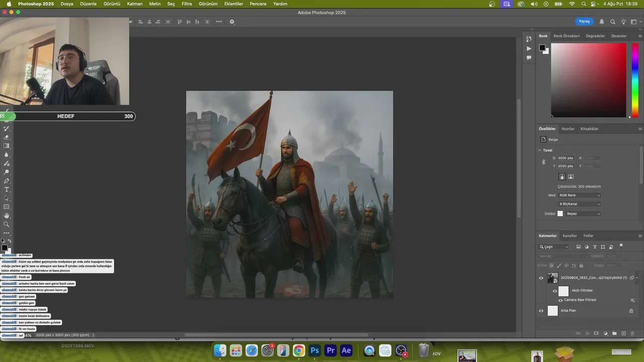Collapse smart filters of 20250804_1832 layer

[x=637, y=278]
